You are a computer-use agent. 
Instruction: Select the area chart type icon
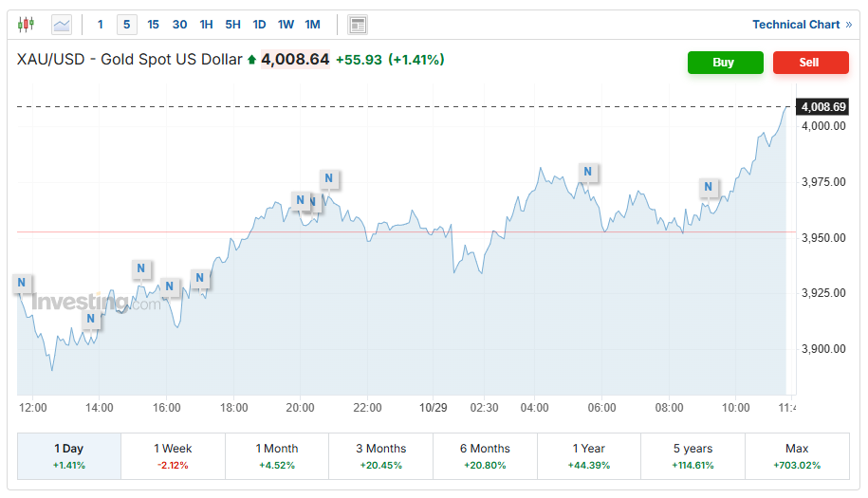(x=62, y=25)
